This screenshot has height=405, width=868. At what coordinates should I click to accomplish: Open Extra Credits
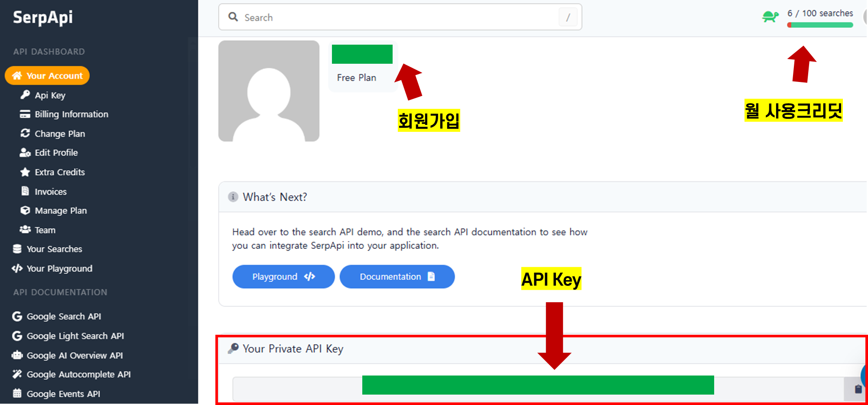[60, 172]
